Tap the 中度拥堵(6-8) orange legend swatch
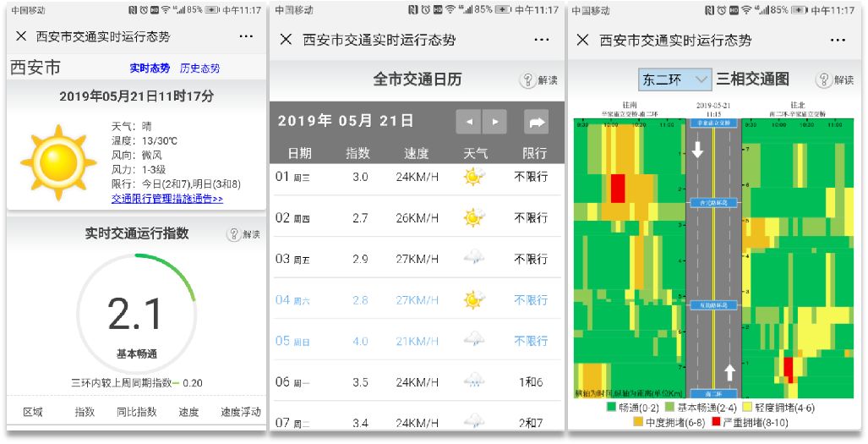Screen dimensions: 868x444 638,422
